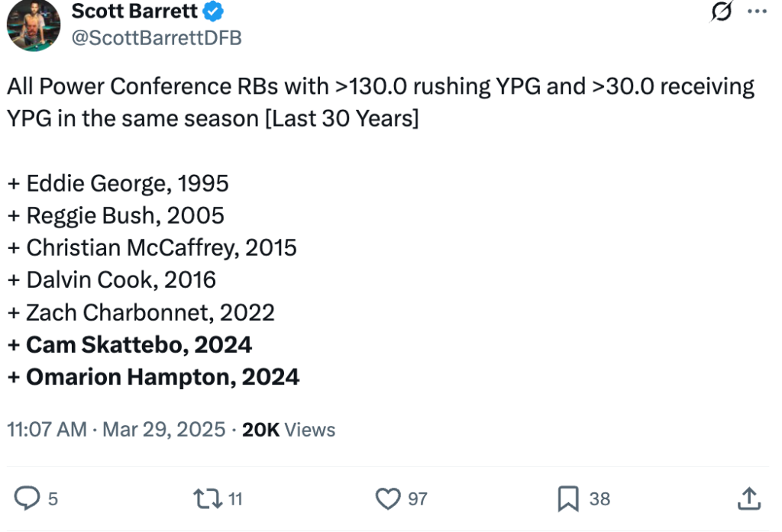The image size is (782, 532).
Task: Repost the tweet using the arrows icon
Action: click(208, 498)
